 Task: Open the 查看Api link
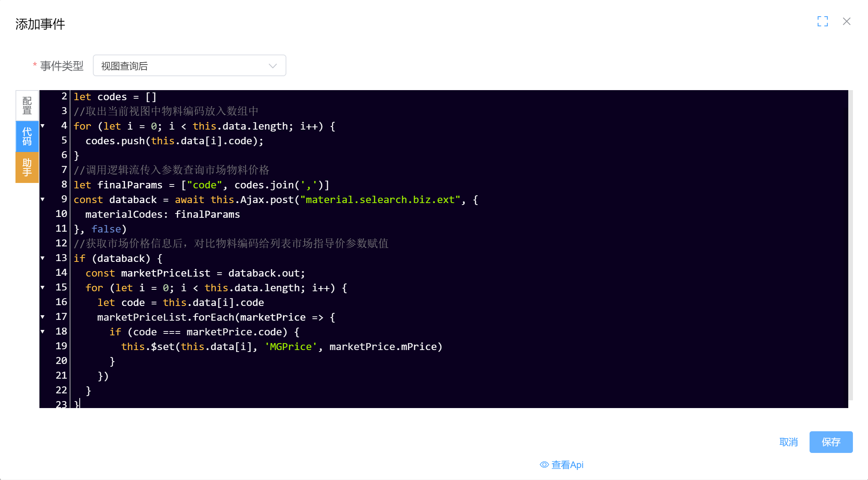567,465
